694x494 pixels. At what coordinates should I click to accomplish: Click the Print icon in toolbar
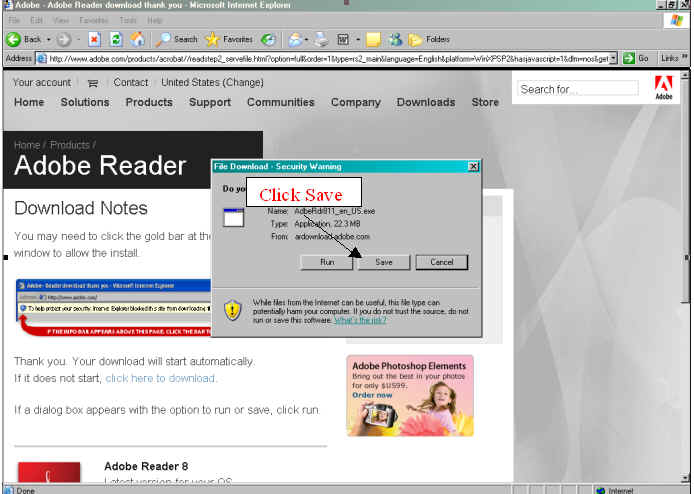[x=322, y=40]
